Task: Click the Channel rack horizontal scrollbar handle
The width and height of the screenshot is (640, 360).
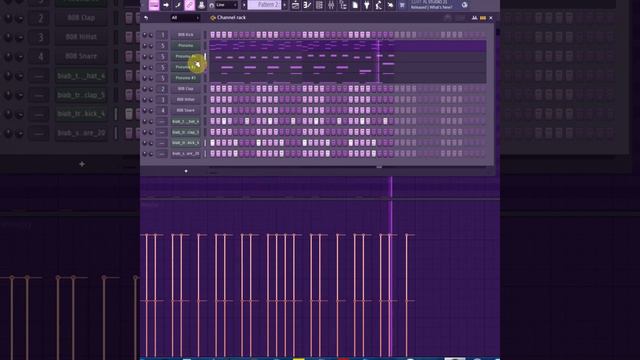Action: (379, 167)
